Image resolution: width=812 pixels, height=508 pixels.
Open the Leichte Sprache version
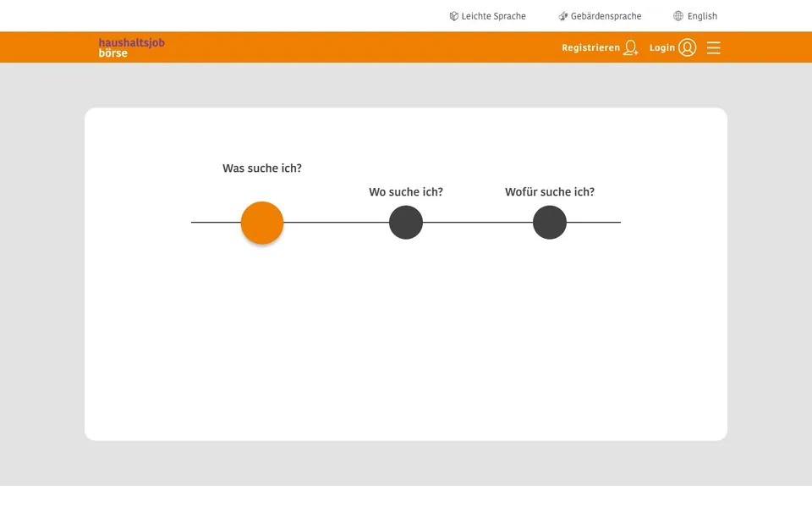pos(493,16)
